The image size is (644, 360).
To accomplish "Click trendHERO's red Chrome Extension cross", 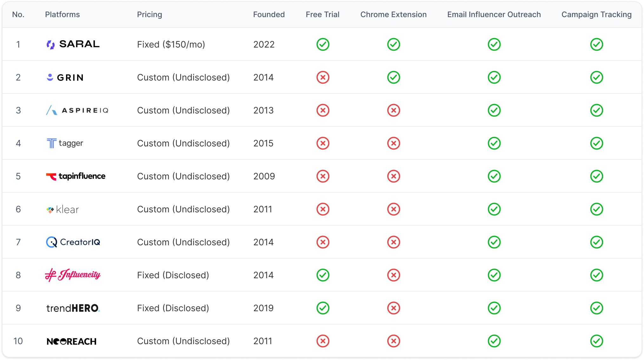I will point(394,308).
